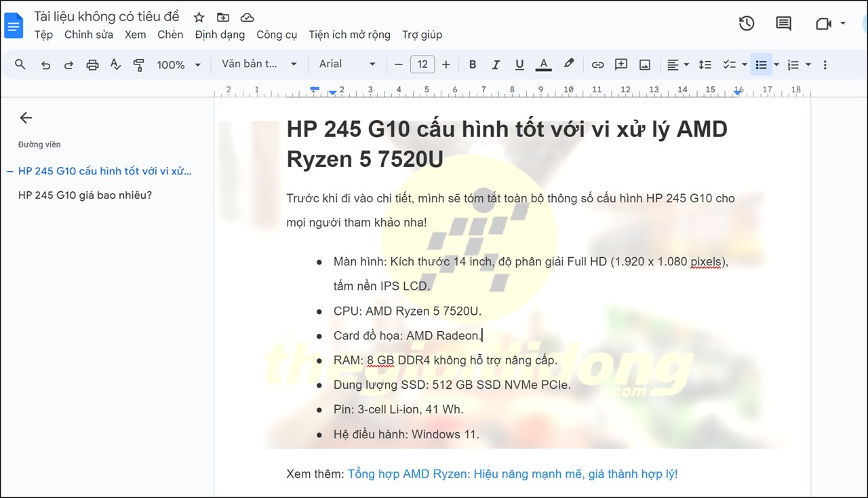This screenshot has width=868, height=498.
Task: Open the Công cụ menu
Action: tap(277, 35)
